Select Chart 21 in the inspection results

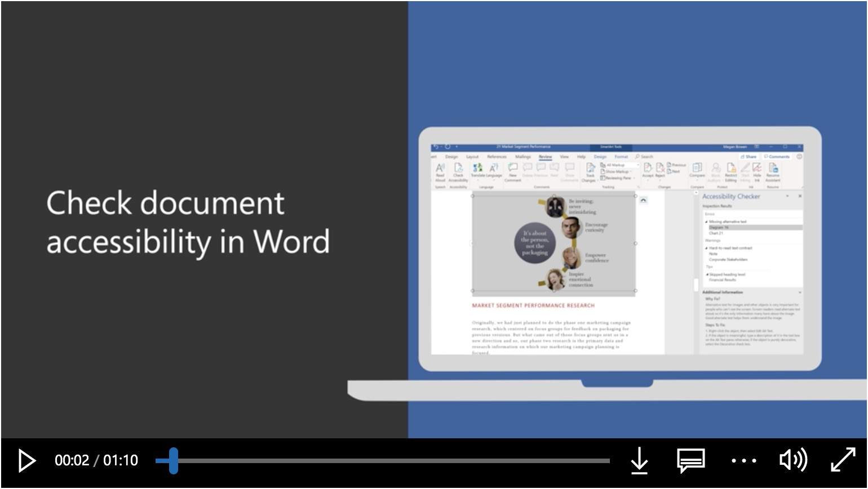pos(716,233)
